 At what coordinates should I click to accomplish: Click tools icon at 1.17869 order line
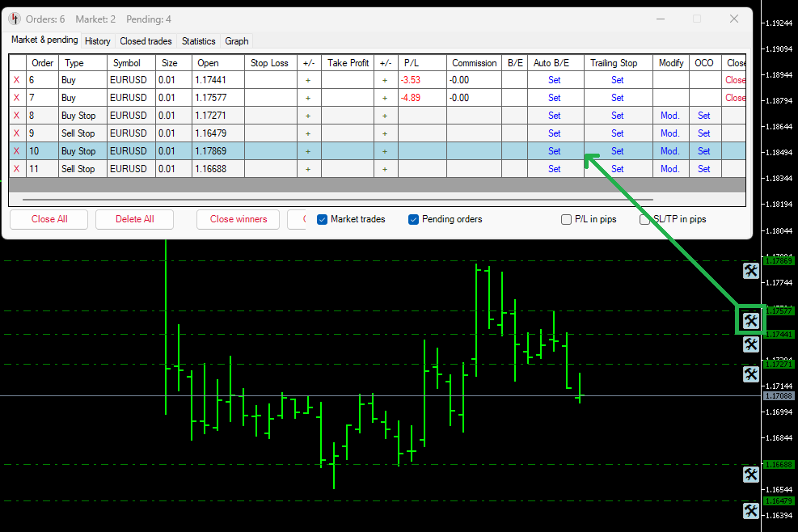tap(750, 271)
